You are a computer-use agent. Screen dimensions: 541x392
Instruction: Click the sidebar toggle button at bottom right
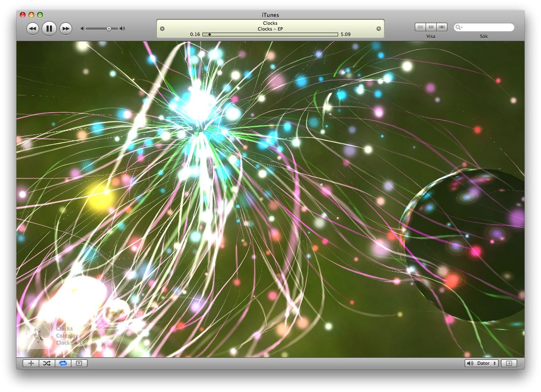click(509, 363)
